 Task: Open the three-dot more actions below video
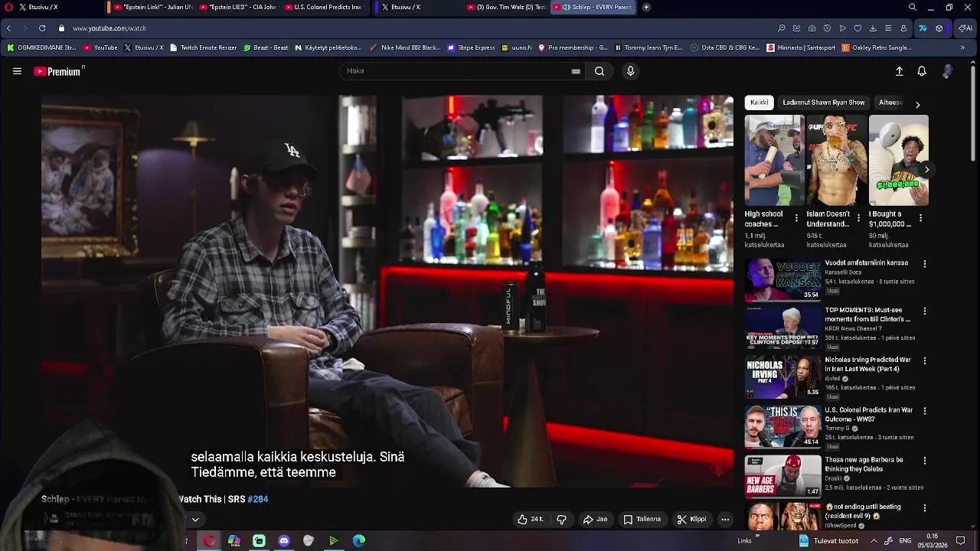[725, 519]
